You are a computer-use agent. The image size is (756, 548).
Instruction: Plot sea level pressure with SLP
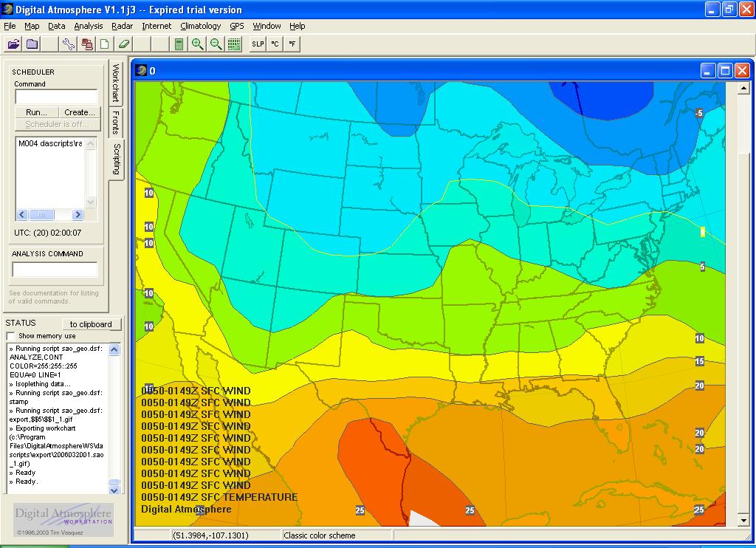pyautogui.click(x=258, y=44)
